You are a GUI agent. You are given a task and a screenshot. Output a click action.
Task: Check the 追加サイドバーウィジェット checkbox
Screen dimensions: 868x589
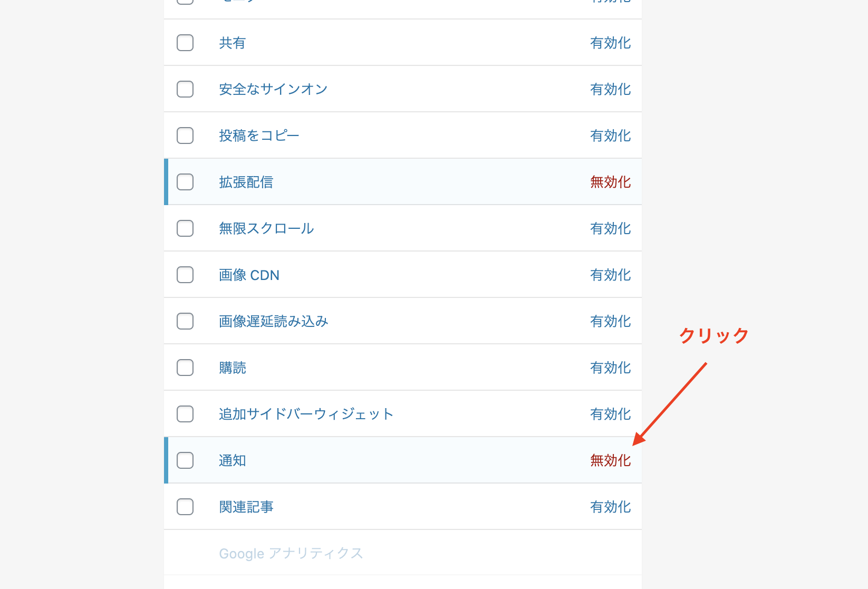tap(185, 414)
